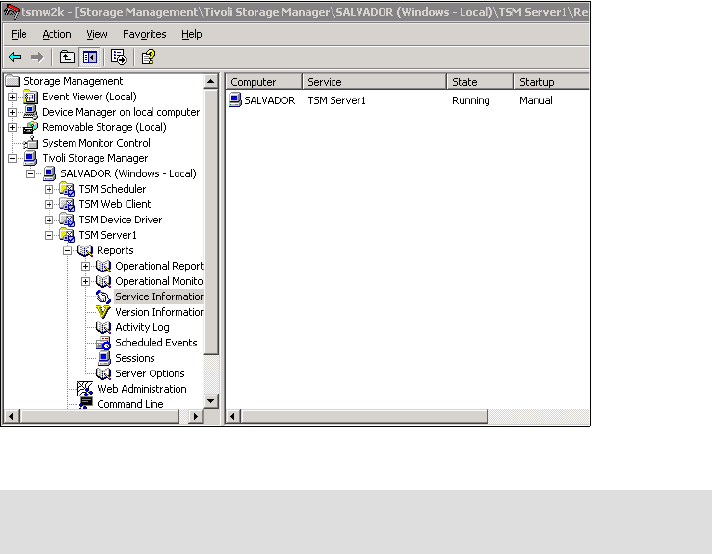Click the Operational Reports book icon
Screen dimensions: 712x554
click(104, 266)
